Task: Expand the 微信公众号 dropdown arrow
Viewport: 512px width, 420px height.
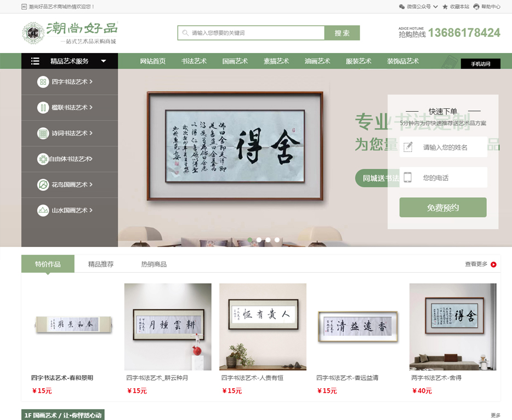Action: pos(435,7)
